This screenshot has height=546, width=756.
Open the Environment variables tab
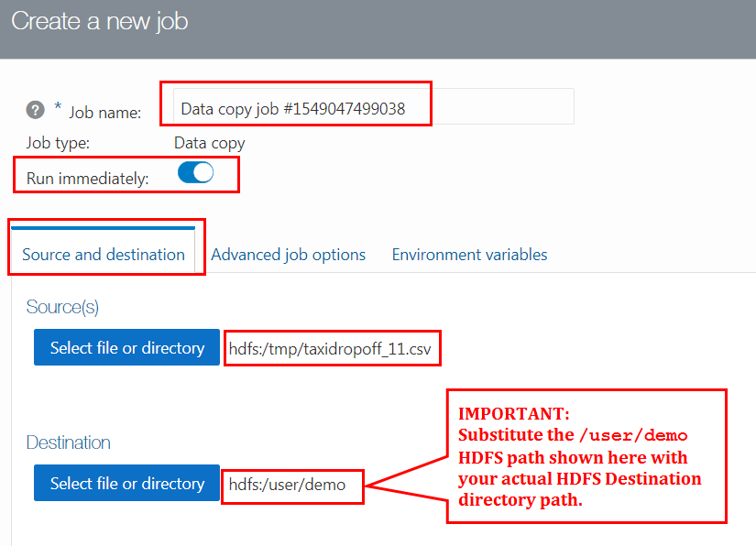click(x=469, y=255)
